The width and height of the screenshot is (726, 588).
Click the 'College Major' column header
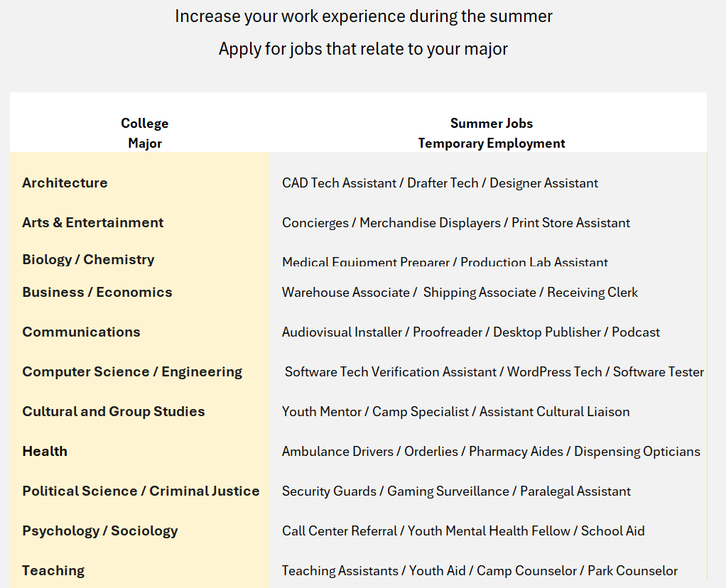pos(144,133)
